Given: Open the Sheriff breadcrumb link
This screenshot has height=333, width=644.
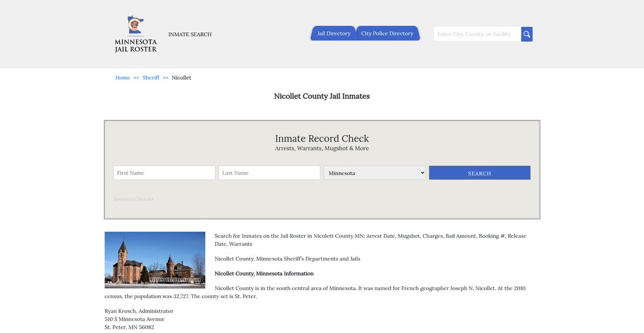Looking at the screenshot, I should 151,78.
